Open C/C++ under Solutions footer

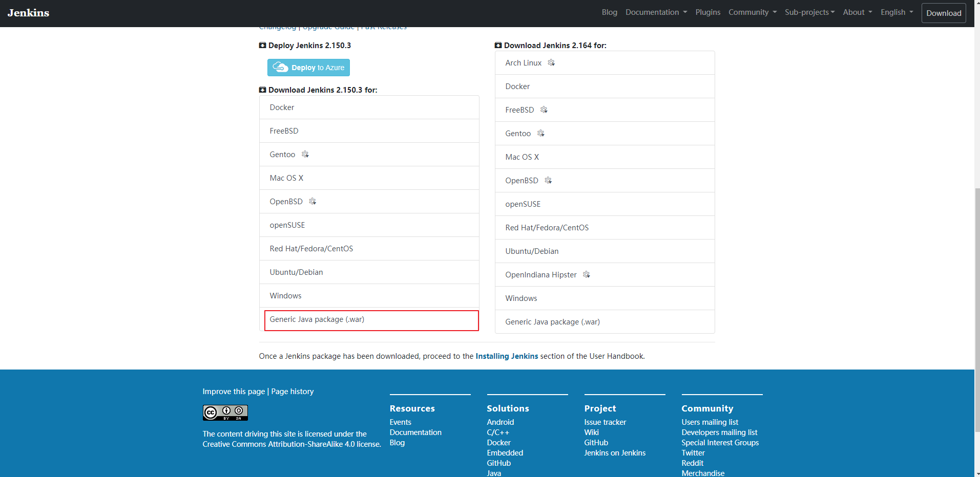coord(498,432)
